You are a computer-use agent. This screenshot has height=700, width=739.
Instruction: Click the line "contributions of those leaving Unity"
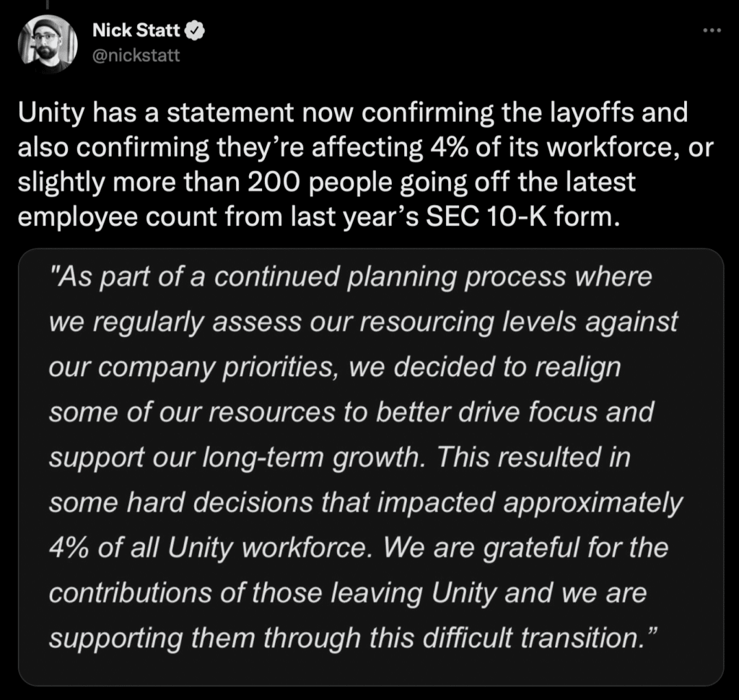pos(273,593)
